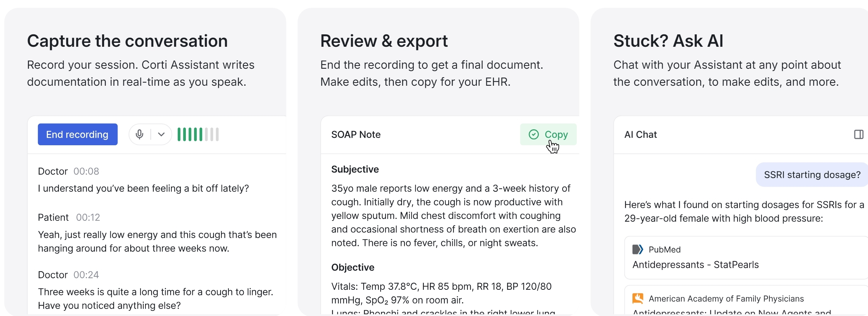Jump to Doctor timestamp 00:08
The image size is (868, 316).
coord(86,171)
